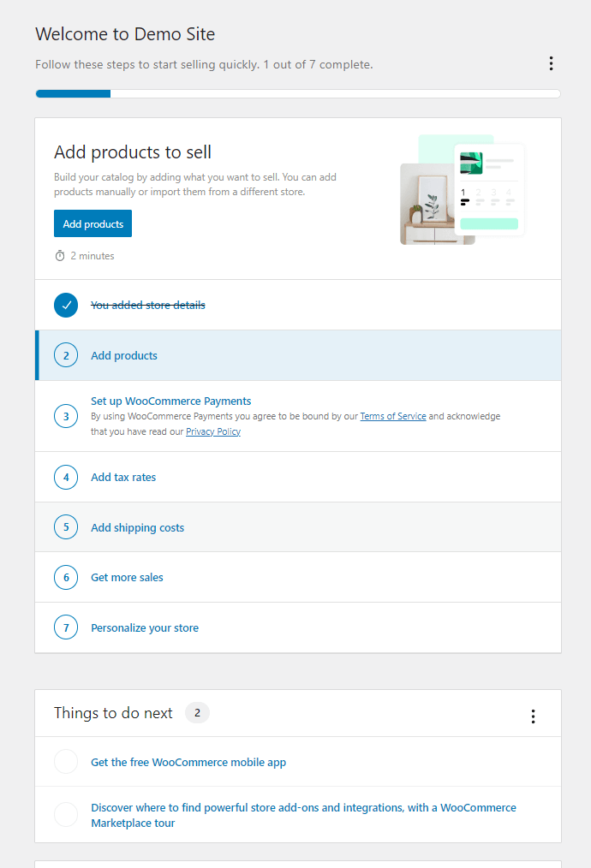Click the step 4 number circle
This screenshot has width=591, height=868.
(66, 477)
